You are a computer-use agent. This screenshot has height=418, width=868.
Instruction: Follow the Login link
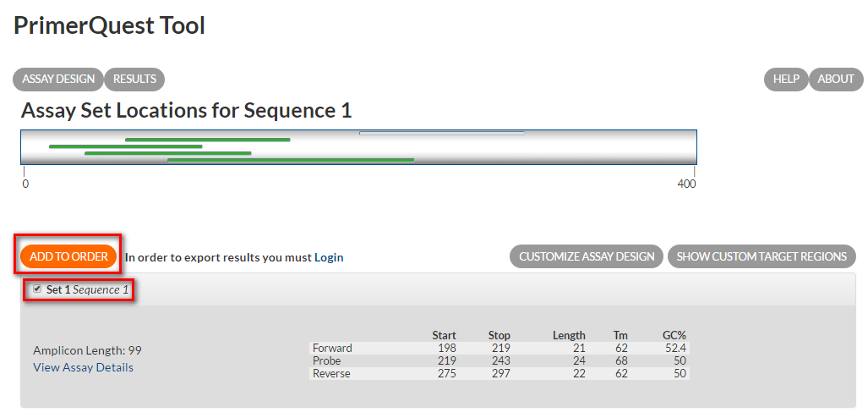(329, 257)
